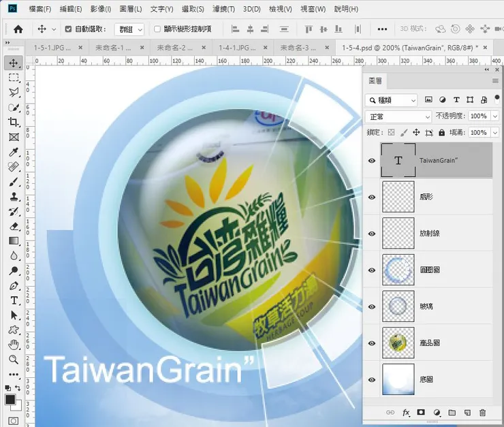The width and height of the screenshot is (504, 427).
Task: Hide the 底圖 layer visibility
Action: 371,379
